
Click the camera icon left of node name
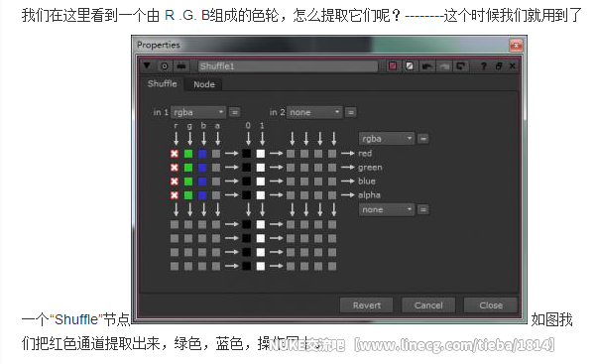coord(181,66)
